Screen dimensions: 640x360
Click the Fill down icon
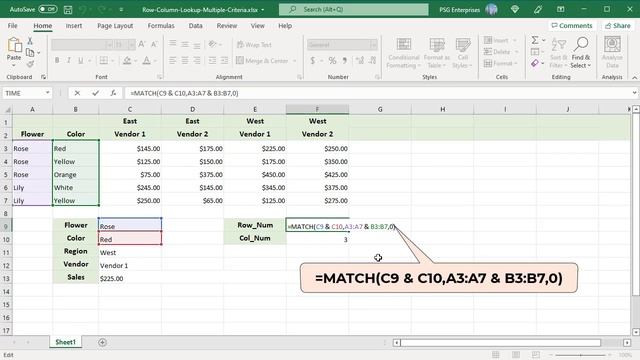pyautogui.click(x=535, y=52)
